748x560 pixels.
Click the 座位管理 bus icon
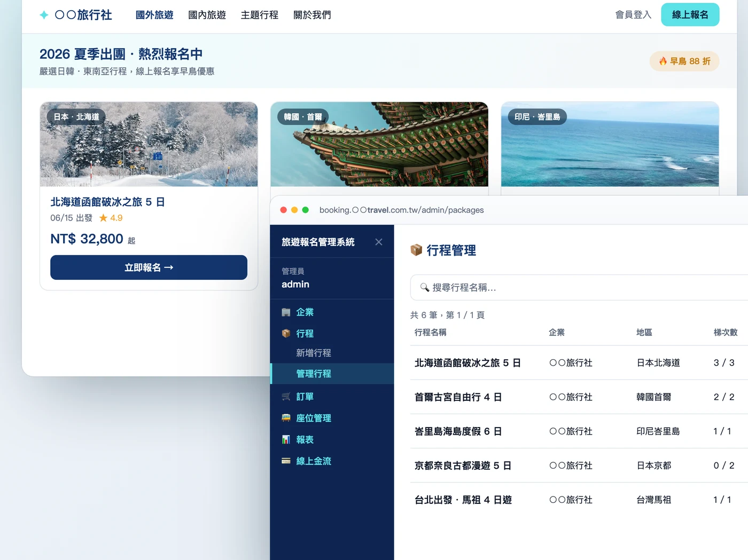[x=286, y=418]
